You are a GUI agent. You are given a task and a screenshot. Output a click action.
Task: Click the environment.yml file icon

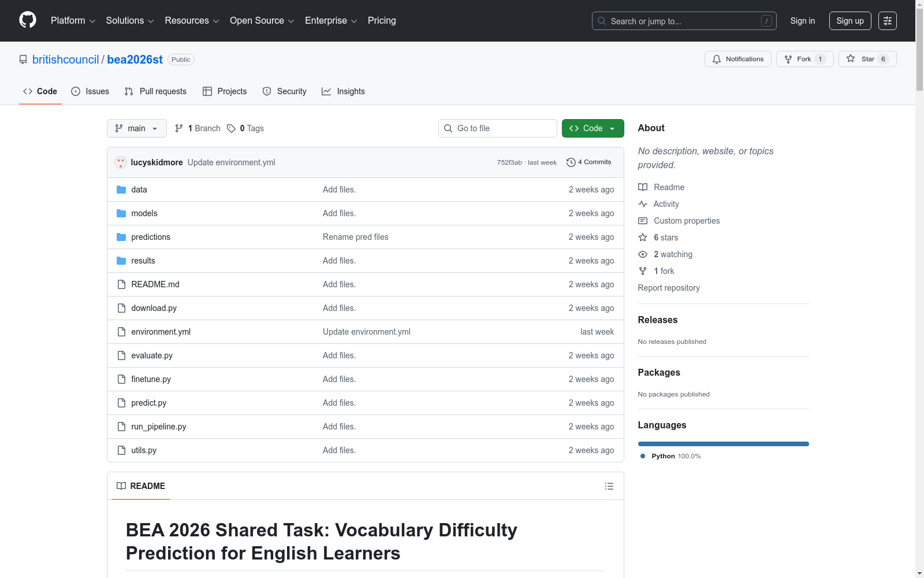pyautogui.click(x=121, y=332)
